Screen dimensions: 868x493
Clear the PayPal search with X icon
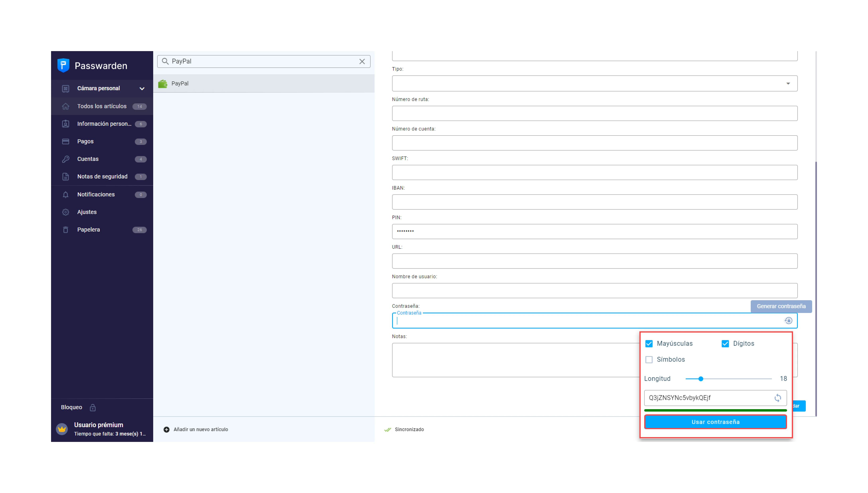click(362, 61)
